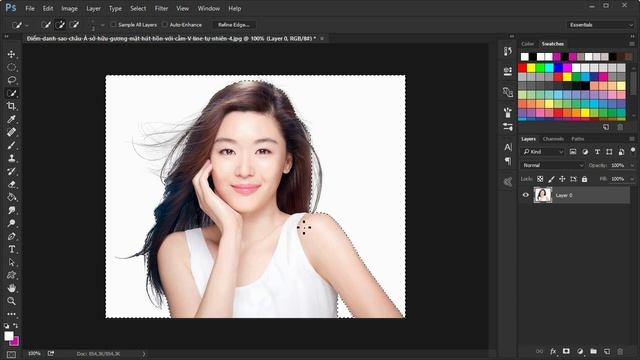Select the Horizontal Type tool
The image size is (640, 360).
11,249
